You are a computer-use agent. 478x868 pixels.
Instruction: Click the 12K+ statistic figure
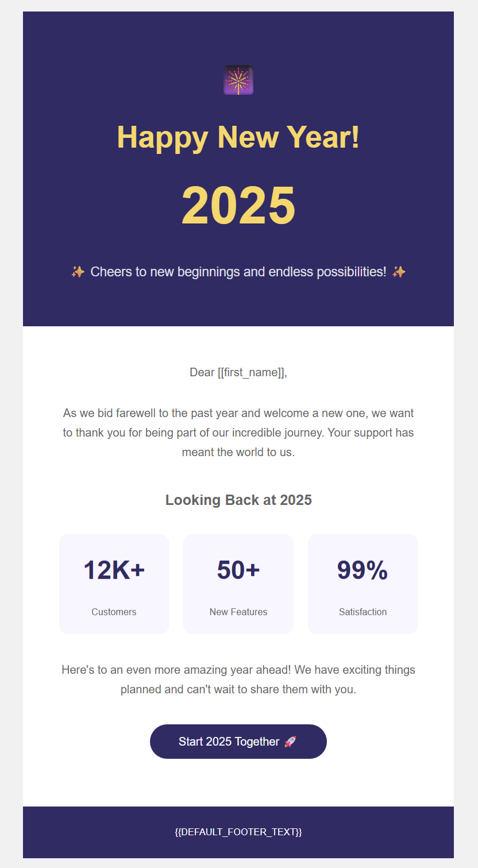[x=114, y=570]
